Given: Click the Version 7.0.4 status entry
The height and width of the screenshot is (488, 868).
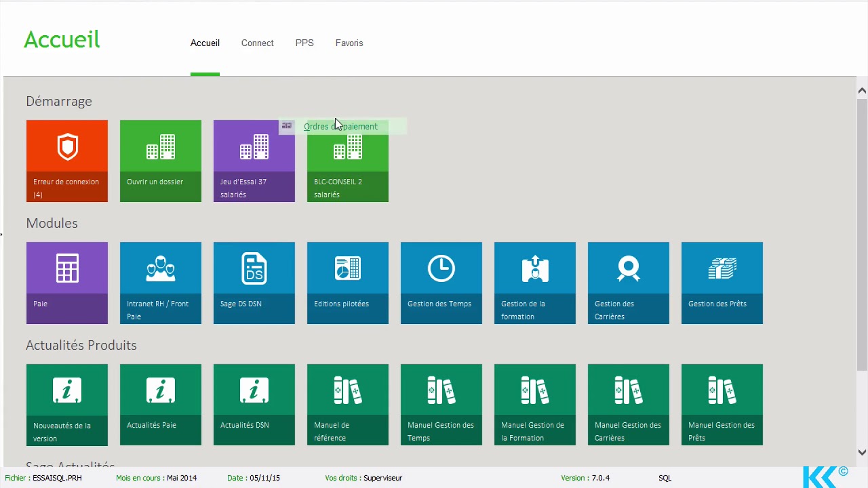Looking at the screenshot, I should 585,478.
